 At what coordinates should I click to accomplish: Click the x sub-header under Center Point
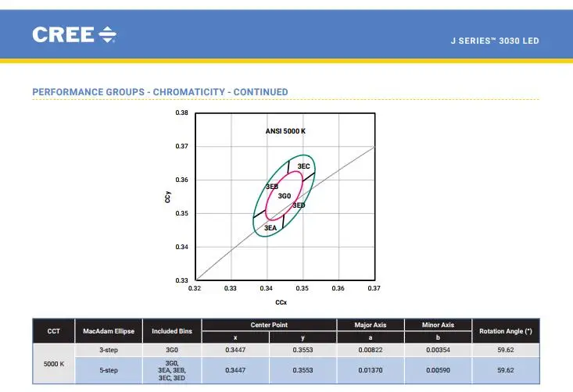[x=235, y=337]
